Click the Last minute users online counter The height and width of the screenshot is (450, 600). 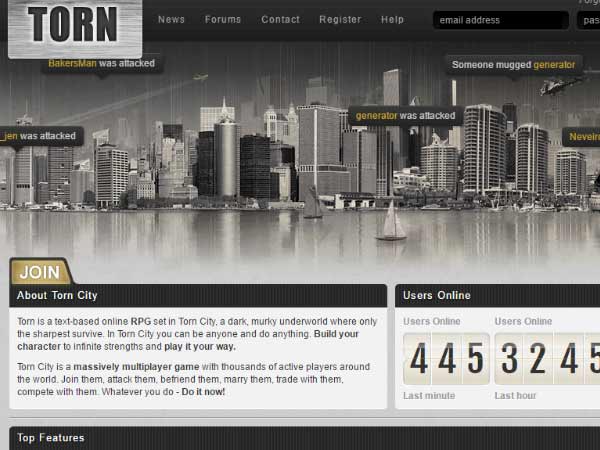tap(446, 359)
